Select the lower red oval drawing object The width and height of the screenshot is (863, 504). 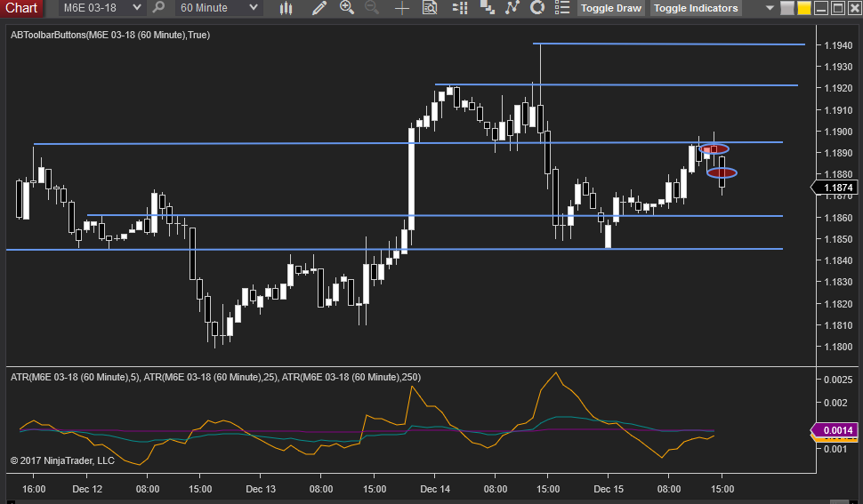point(722,173)
